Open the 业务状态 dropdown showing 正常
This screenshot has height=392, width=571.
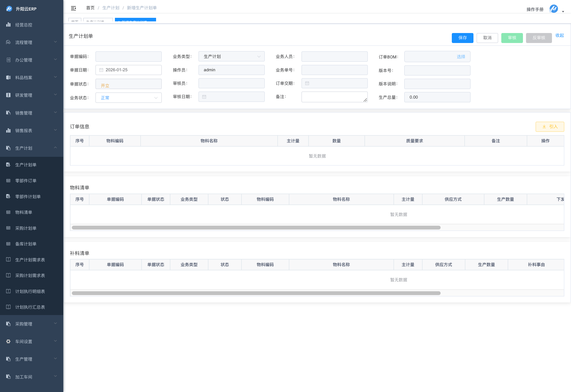[x=128, y=98]
